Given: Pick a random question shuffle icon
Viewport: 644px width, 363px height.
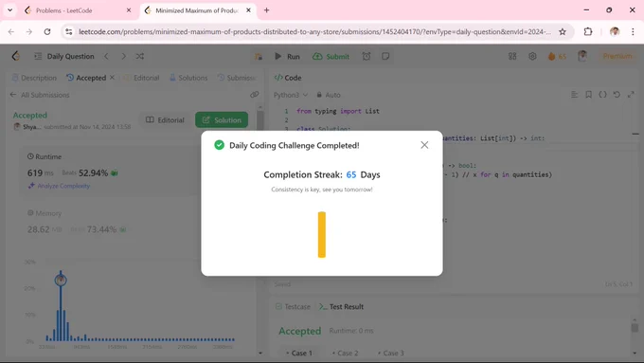Looking at the screenshot, I should (140, 56).
